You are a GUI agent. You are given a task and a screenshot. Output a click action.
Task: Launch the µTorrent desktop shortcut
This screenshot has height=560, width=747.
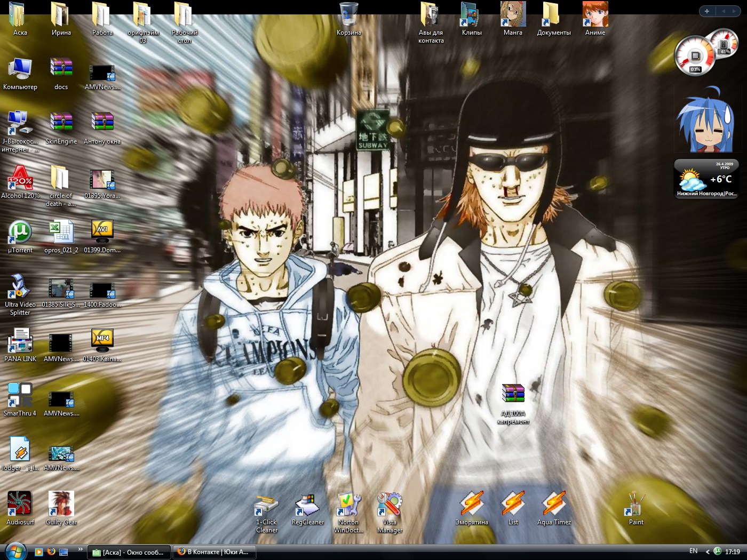(20, 233)
